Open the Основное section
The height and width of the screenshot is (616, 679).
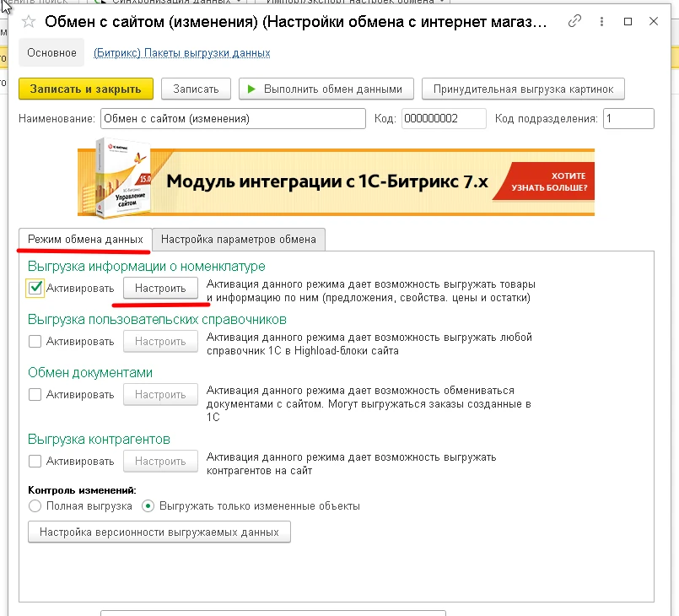click(51, 52)
